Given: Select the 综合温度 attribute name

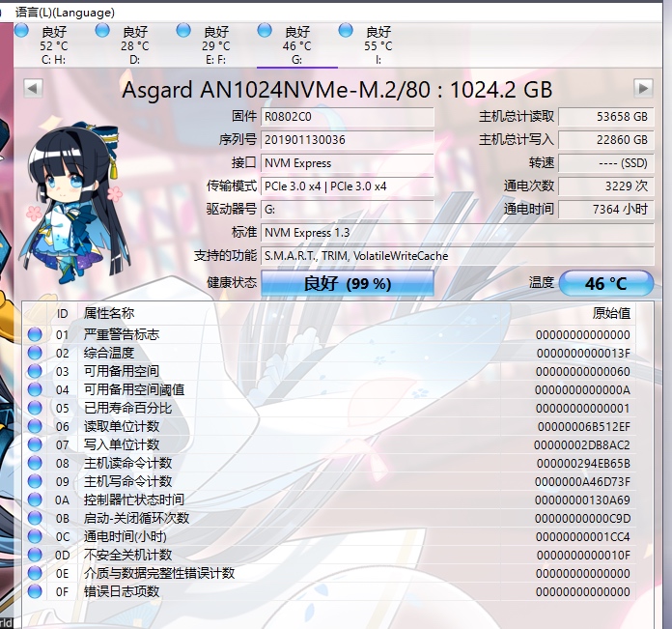Looking at the screenshot, I should [x=109, y=353].
